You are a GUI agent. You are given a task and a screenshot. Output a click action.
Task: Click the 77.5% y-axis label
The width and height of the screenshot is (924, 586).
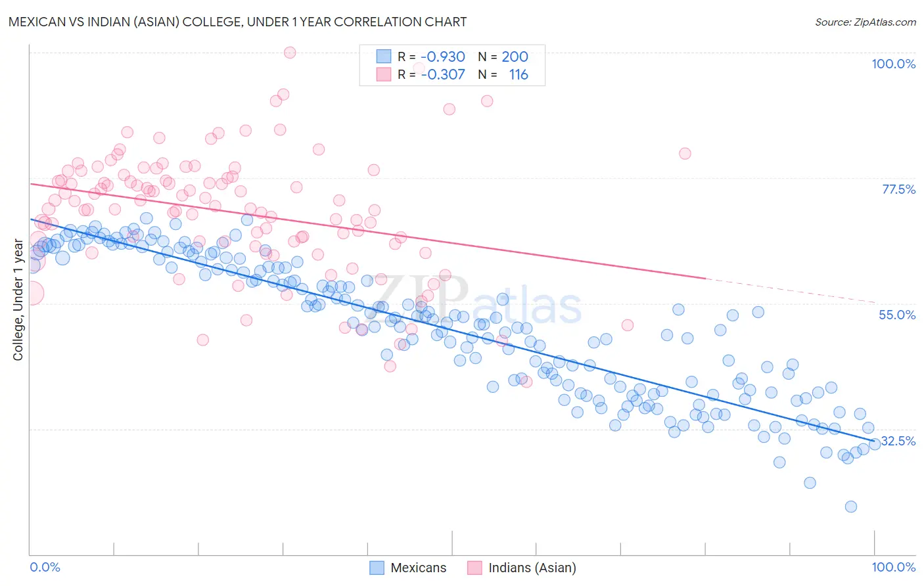[898, 189]
